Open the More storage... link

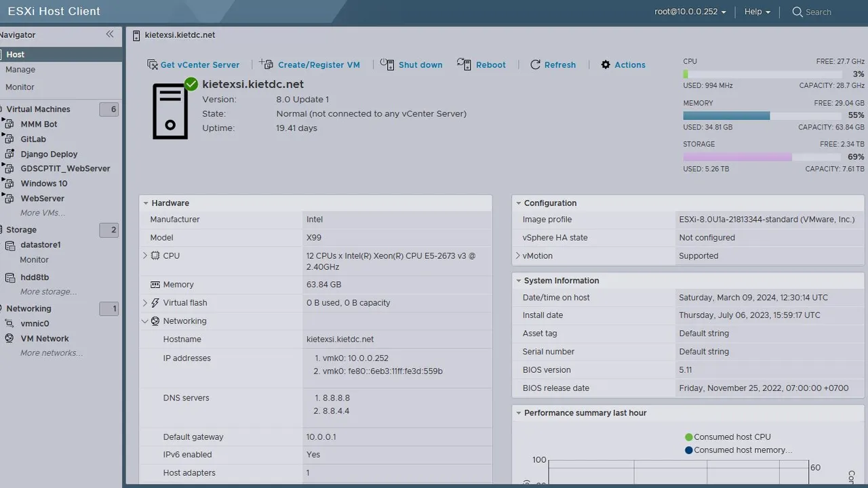coord(48,292)
